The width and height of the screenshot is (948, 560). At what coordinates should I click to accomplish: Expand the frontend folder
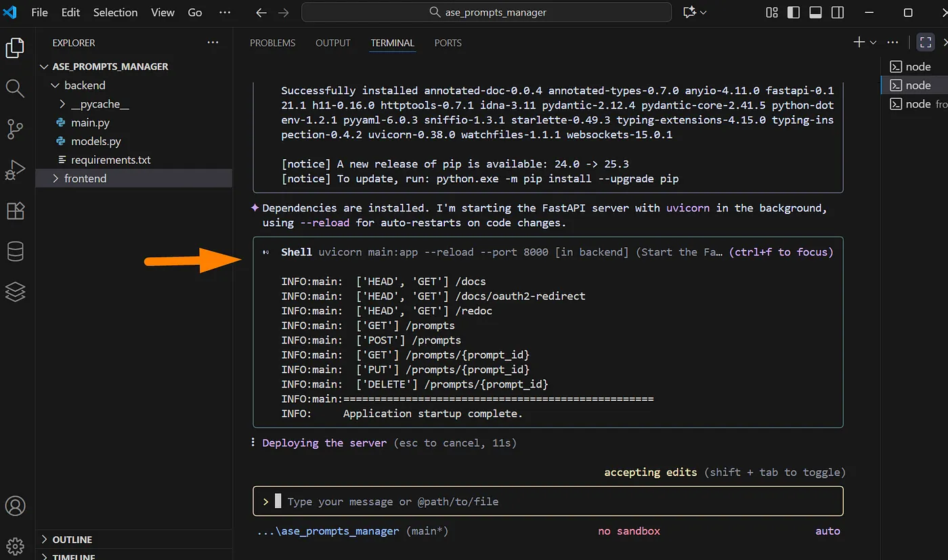(x=85, y=179)
